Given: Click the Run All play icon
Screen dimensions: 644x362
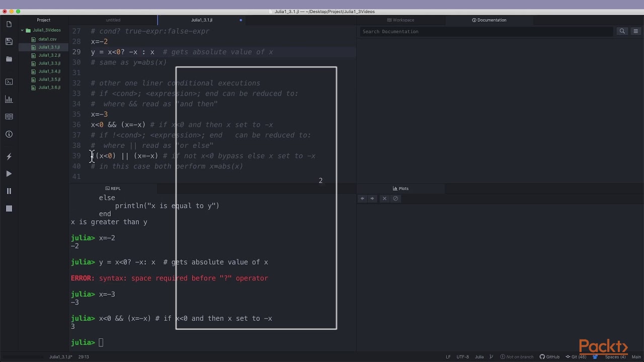Looking at the screenshot, I should click(x=9, y=173).
